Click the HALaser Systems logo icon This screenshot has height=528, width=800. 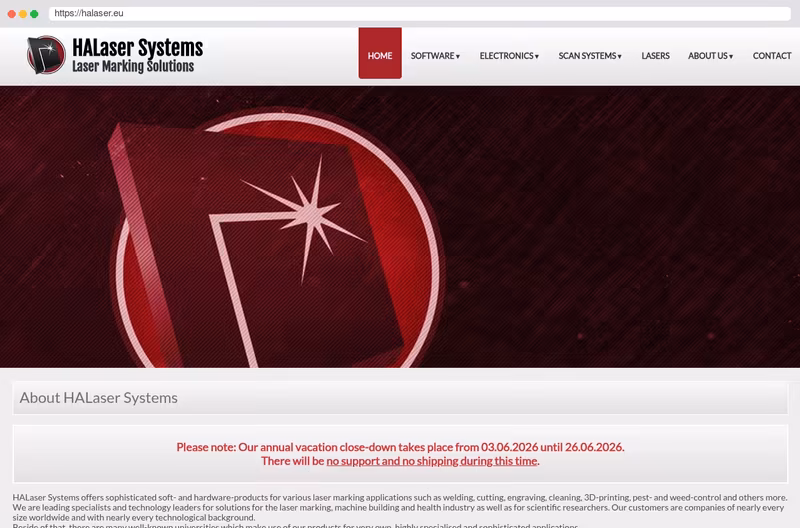46,55
